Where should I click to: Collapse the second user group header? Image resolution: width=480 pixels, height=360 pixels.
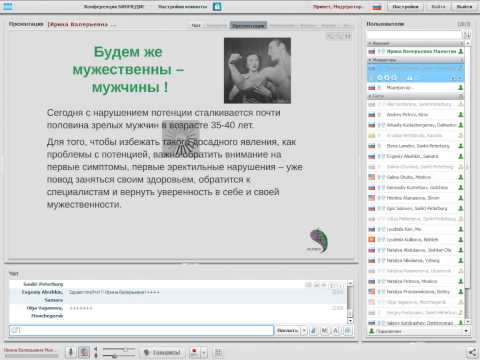pyautogui.click(x=415, y=60)
